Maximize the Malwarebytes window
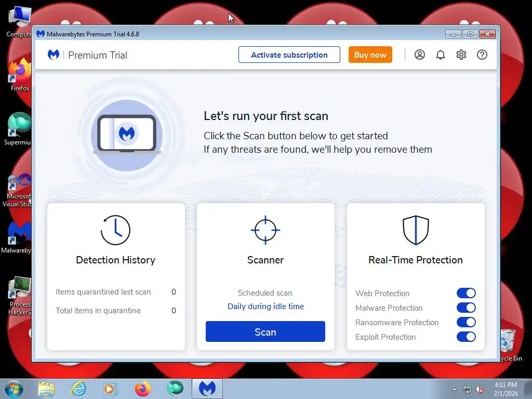The image size is (532, 399). 470,34
